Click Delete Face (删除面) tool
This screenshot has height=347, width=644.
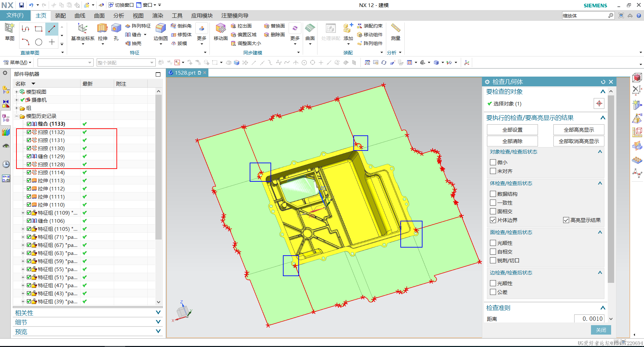(275, 35)
